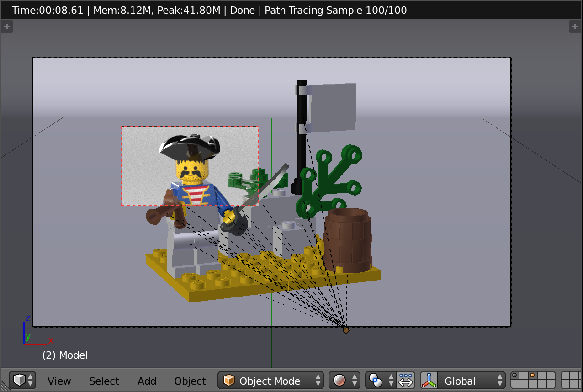Click "Path Tracing Sample 100/100" status

click(x=335, y=10)
